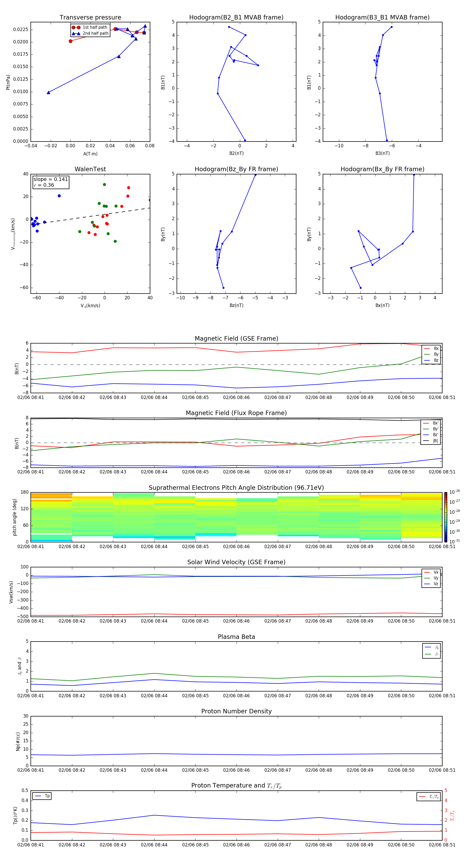473x868 pixels.
Task: Click the "Bz" entry in GSE legend
Action: pos(431,361)
